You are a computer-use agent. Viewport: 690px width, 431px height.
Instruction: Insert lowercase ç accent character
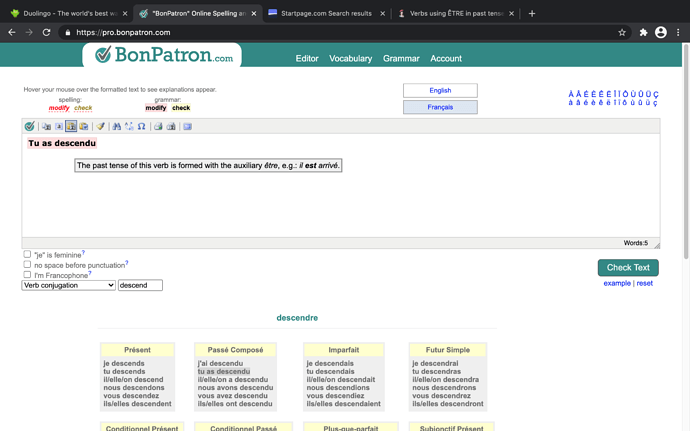pos(656,103)
